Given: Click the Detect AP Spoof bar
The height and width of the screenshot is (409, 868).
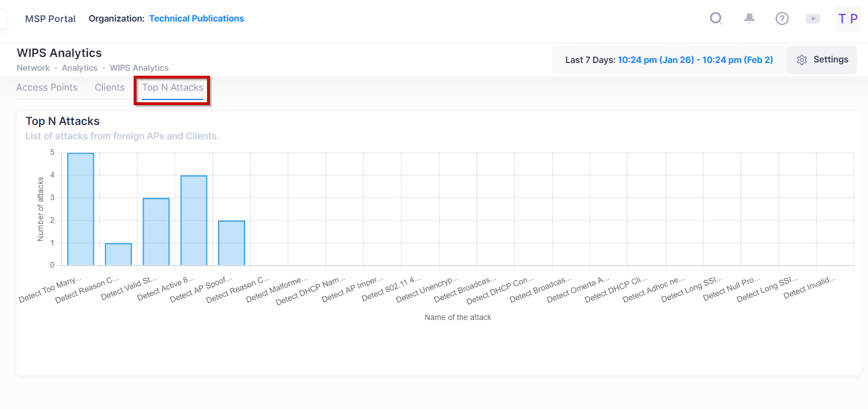Looking at the screenshot, I should tap(231, 243).
